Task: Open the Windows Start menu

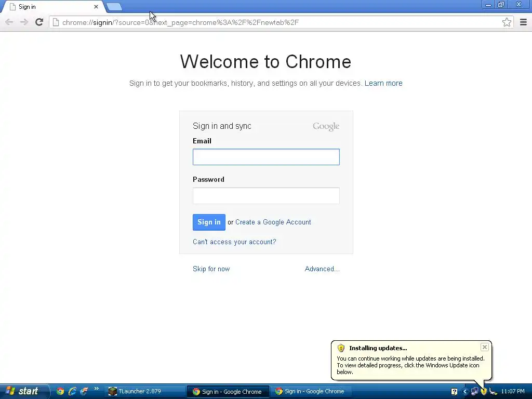Action: pyautogui.click(x=24, y=391)
